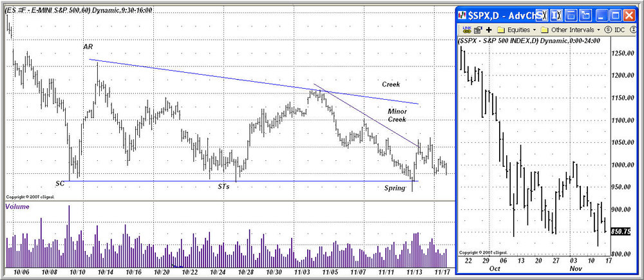The height and width of the screenshot is (280, 644).
Task: Click the 'SC' annotation label
Action: [60, 183]
